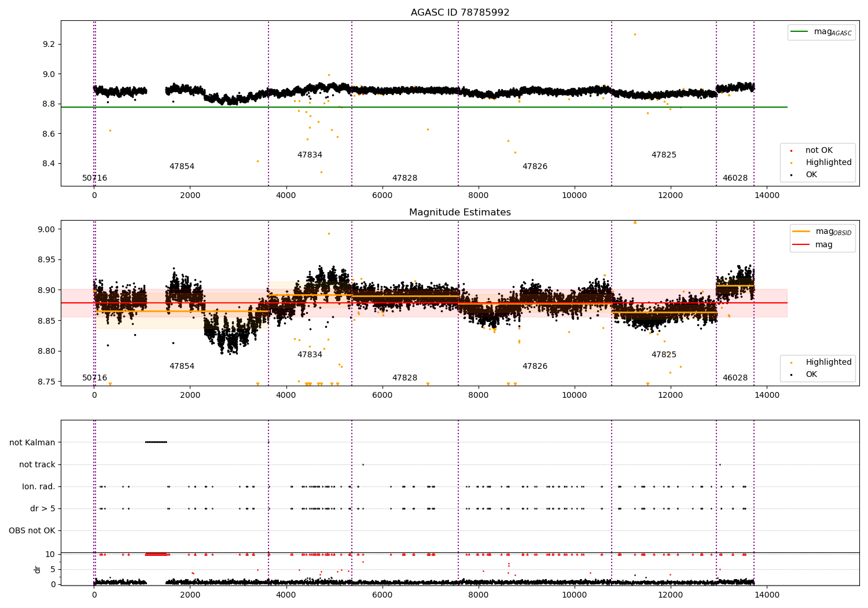
Task: Click obsid label 47828 in Magnitude Estimates plot
Action: pyautogui.click(x=404, y=378)
